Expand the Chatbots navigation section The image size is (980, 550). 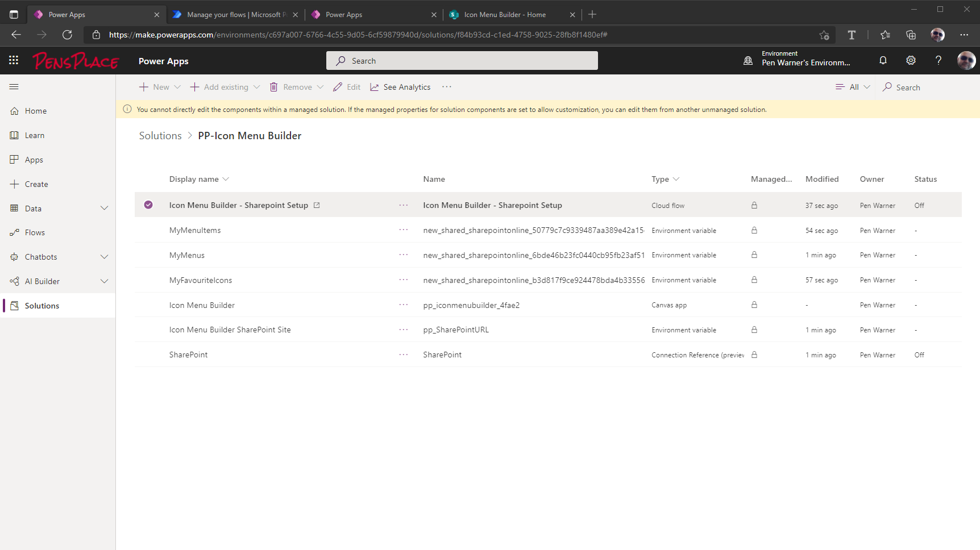[x=104, y=257]
